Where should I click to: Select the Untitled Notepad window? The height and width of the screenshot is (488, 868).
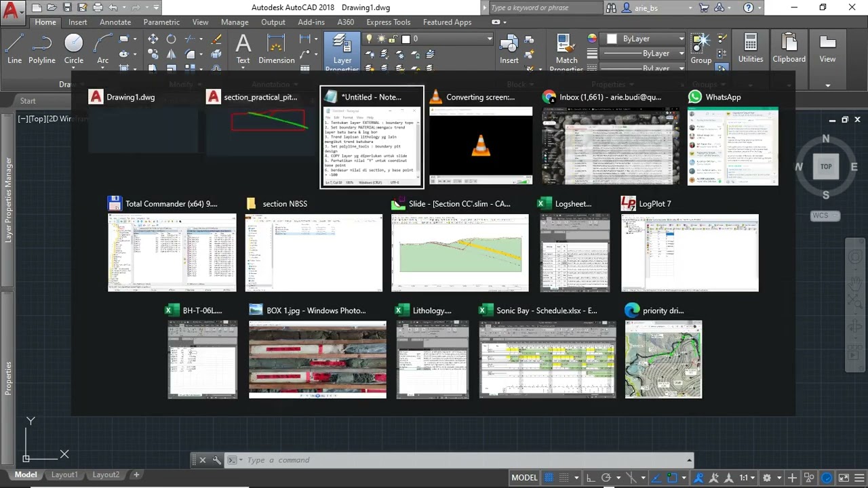point(372,138)
